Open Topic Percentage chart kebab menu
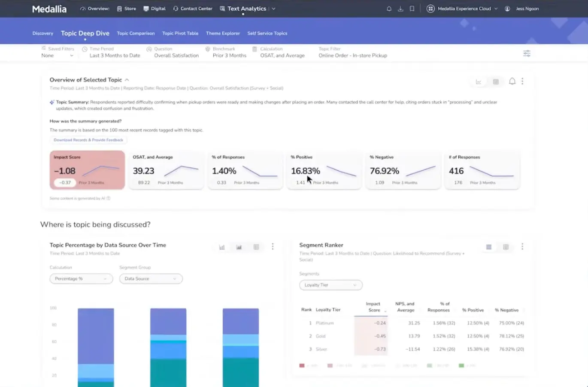Screen dimensions: 588x387 coord(273,247)
